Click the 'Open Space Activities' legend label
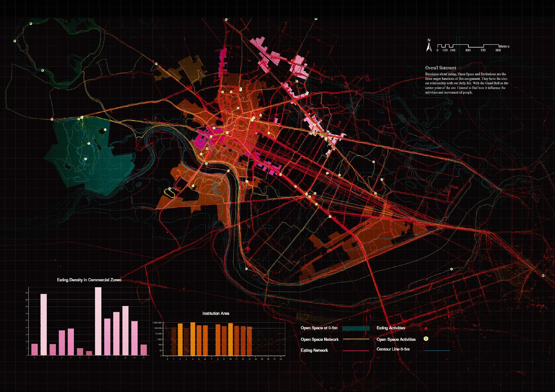Image resolution: width=555 pixels, height=392 pixels. 396,339
